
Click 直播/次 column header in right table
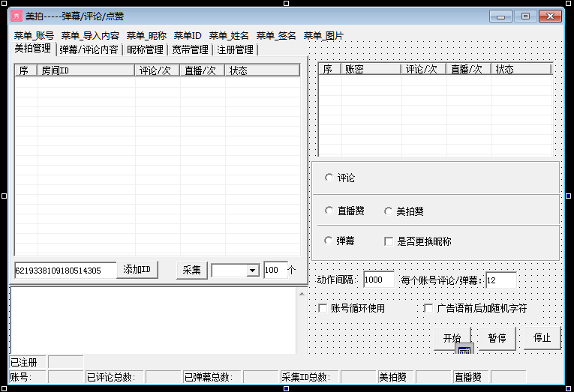pos(469,69)
